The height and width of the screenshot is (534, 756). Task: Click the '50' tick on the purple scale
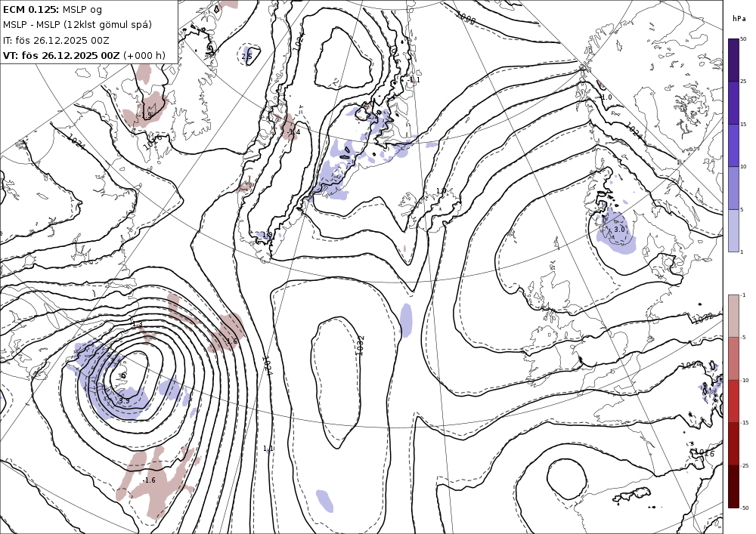tap(743, 39)
